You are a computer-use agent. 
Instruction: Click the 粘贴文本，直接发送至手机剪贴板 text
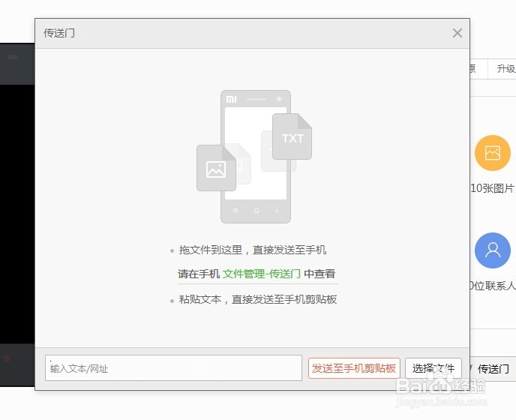[x=258, y=299]
